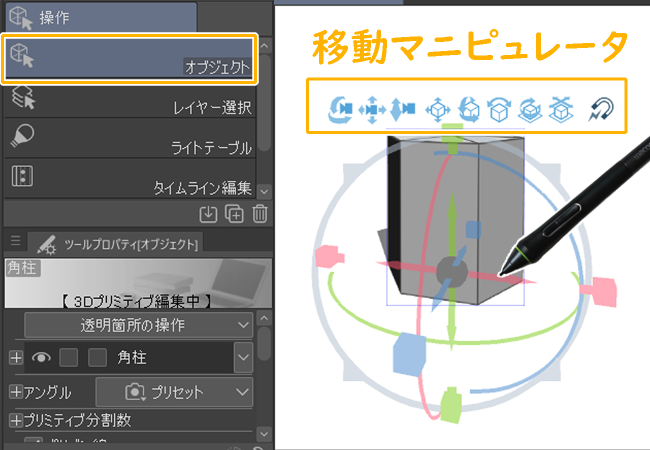Select the camera forward-back dolly icon
The height and width of the screenshot is (450, 650).
pyautogui.click(x=402, y=109)
